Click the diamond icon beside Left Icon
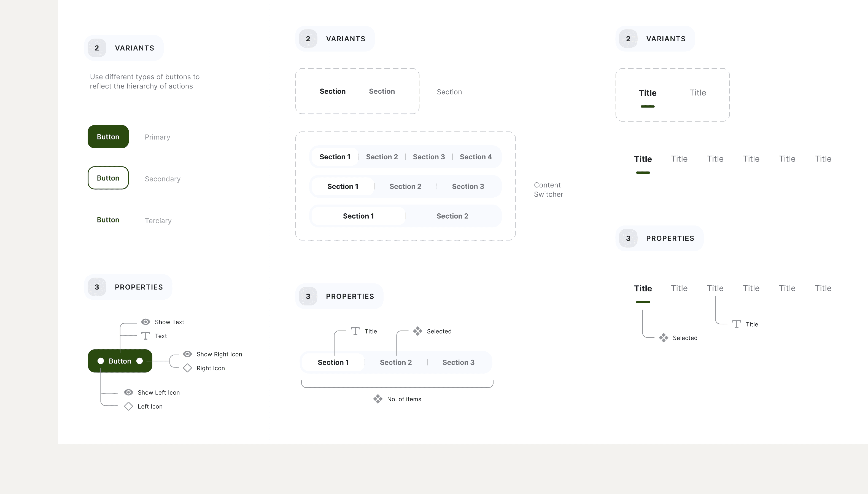This screenshot has width=868, height=494. (128, 406)
